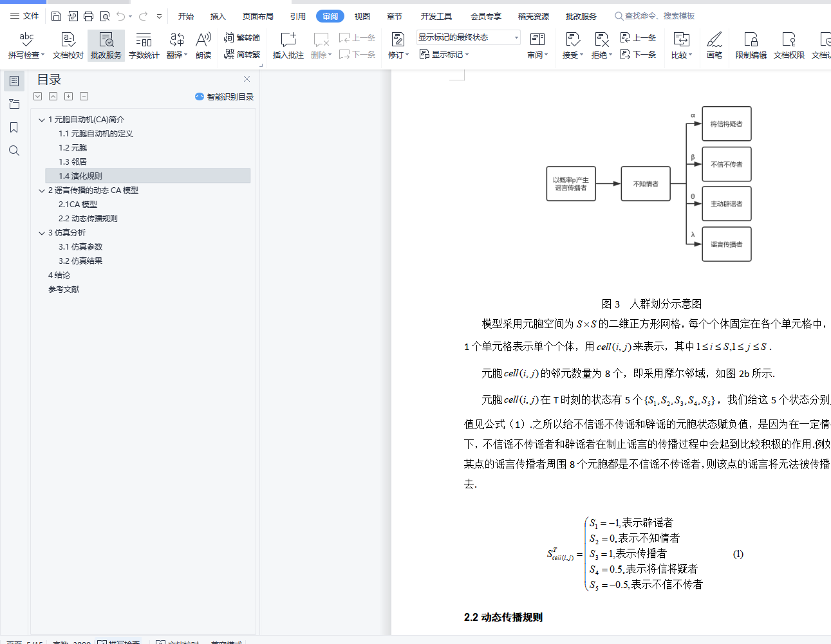The width and height of the screenshot is (831, 644).
Task: Select the 画笔 pen tool
Action: [714, 46]
